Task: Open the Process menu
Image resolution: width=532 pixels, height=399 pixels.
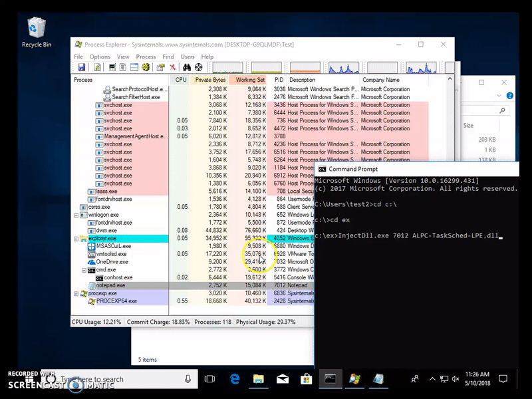Action: [146, 57]
